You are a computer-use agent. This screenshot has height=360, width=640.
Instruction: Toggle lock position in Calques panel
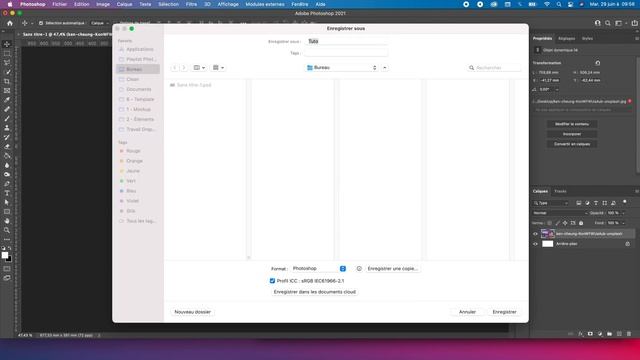pos(565,223)
